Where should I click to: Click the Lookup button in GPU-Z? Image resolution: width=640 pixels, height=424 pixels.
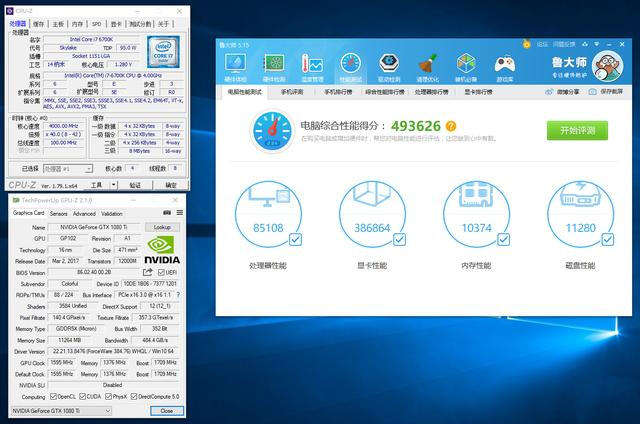(x=162, y=227)
